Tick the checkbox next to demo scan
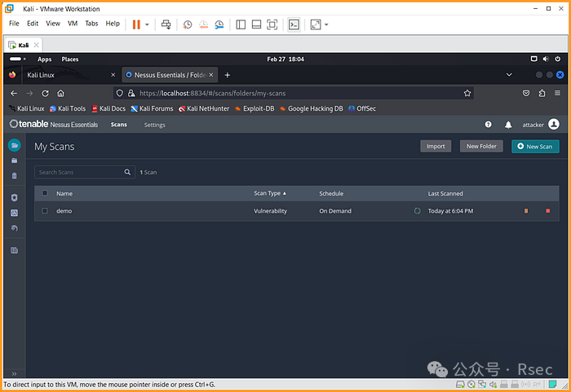 (x=45, y=211)
